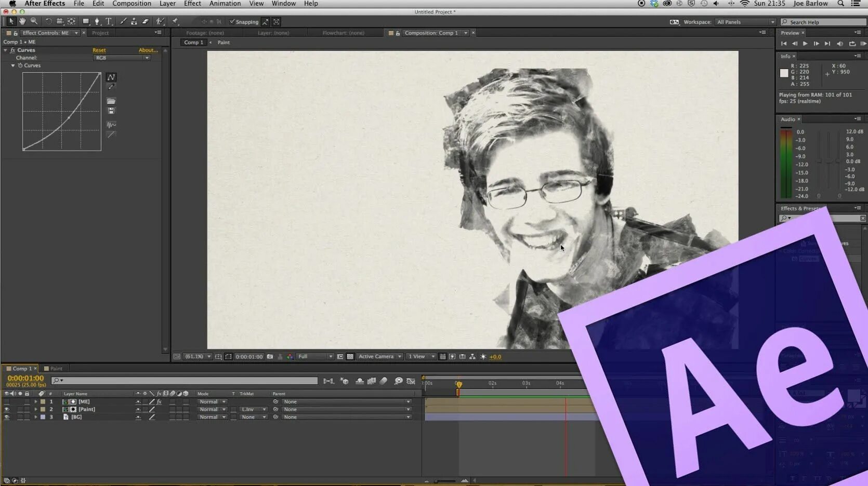Collapse the Curves effect group
This screenshot has width=868, height=486.
tap(5, 50)
